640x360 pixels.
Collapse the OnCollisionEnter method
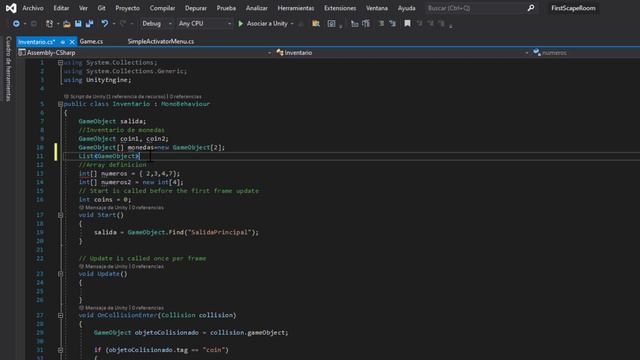(x=60, y=316)
